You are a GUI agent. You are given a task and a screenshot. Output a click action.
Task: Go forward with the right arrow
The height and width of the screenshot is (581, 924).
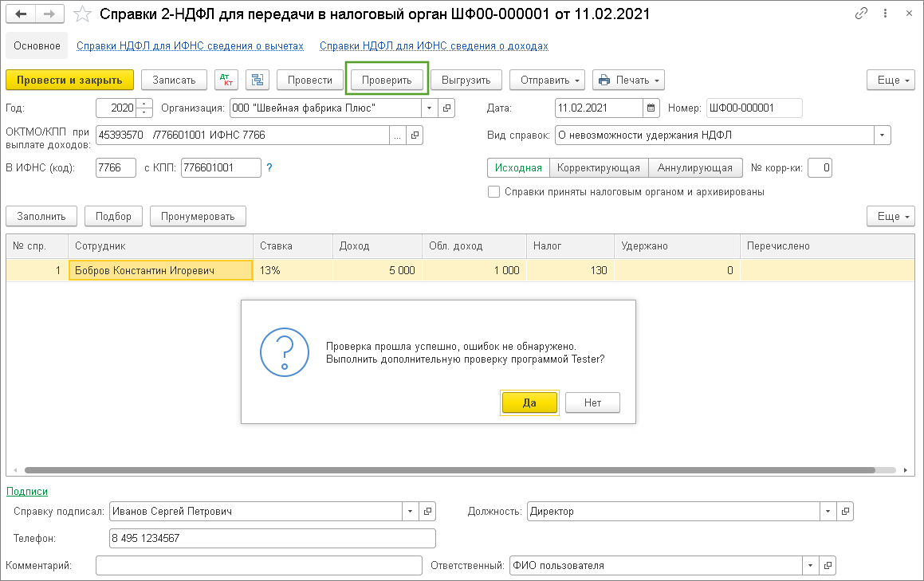coord(50,14)
